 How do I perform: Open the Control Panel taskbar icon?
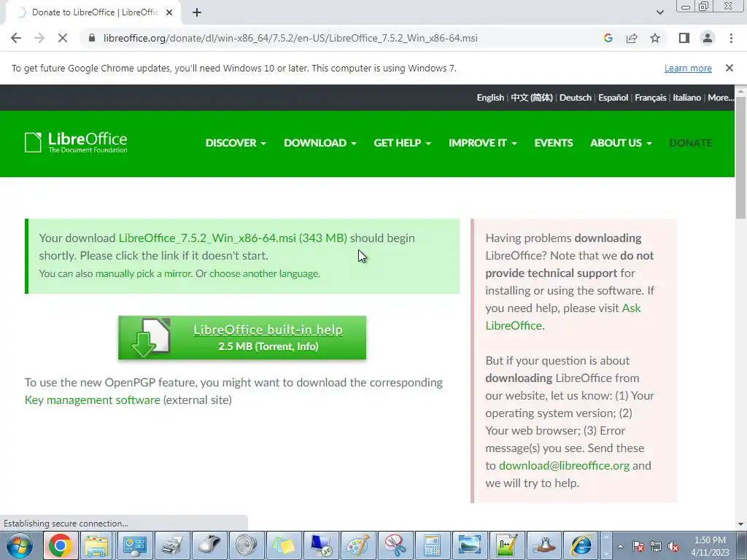135,545
